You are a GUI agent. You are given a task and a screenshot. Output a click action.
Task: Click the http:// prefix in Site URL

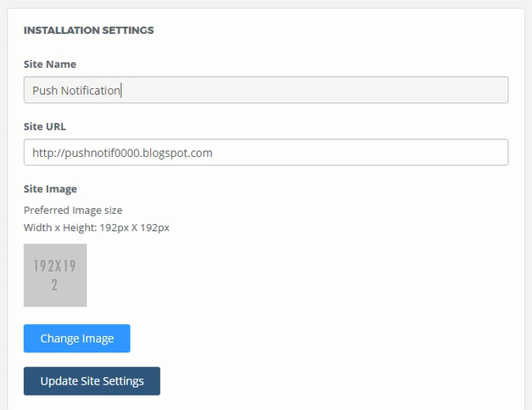pyautogui.click(x=48, y=153)
